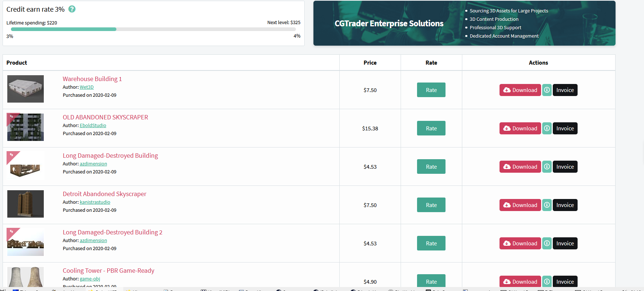Open the OLD ABANDONED SKYSCRAPER product page
The height and width of the screenshot is (291, 644).
point(105,117)
